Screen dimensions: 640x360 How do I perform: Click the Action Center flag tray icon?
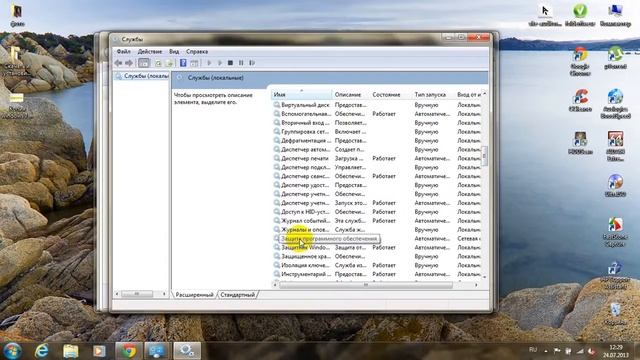(557, 350)
